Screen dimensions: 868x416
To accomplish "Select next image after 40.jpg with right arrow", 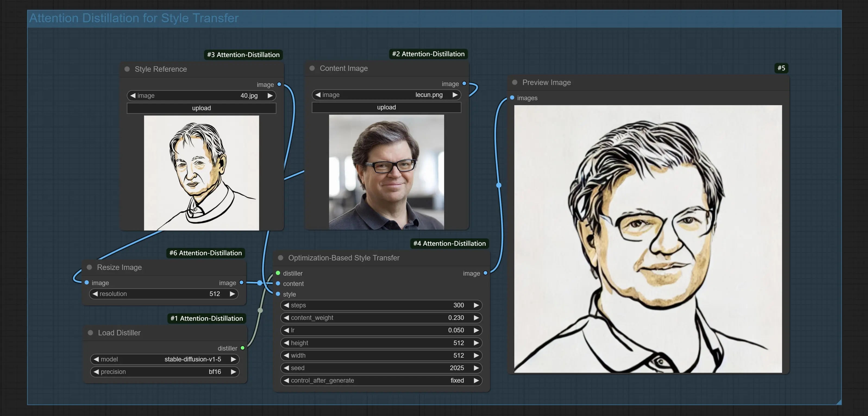I will (x=270, y=96).
